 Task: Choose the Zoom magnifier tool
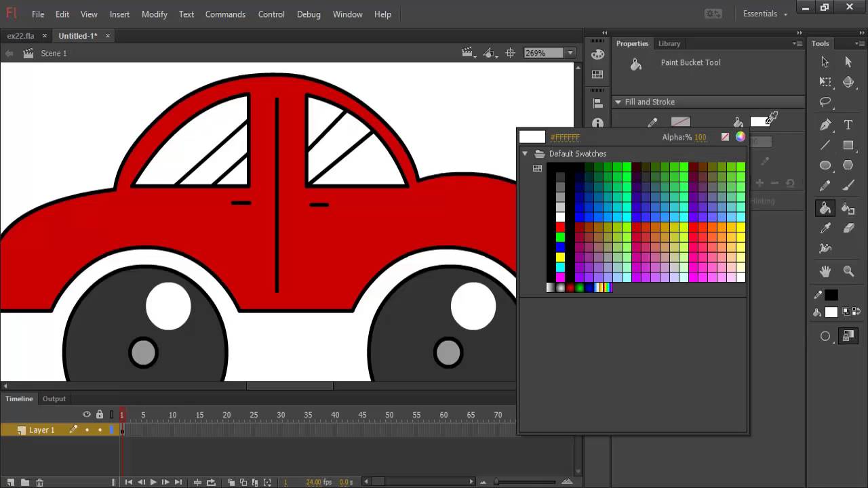(x=848, y=272)
